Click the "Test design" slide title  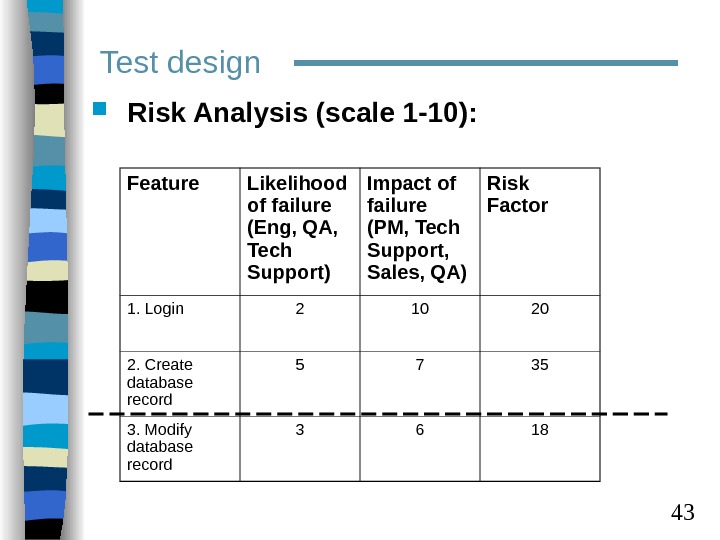[180, 63]
